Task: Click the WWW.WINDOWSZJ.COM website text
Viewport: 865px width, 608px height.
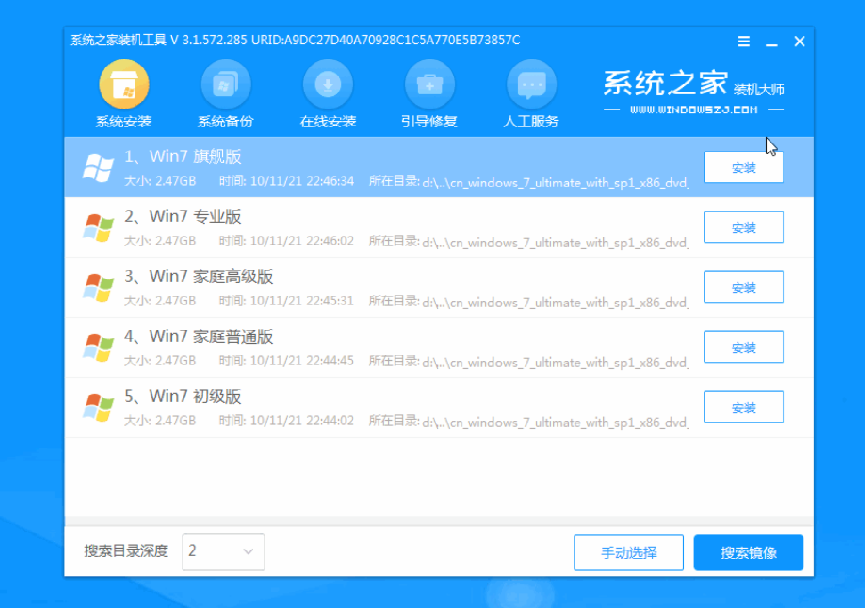Action: point(693,110)
